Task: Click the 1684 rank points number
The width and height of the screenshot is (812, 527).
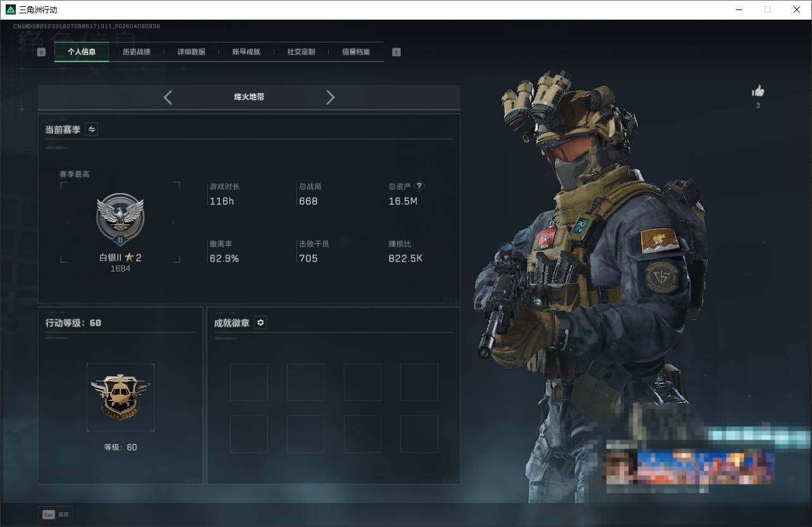Action: (x=120, y=269)
